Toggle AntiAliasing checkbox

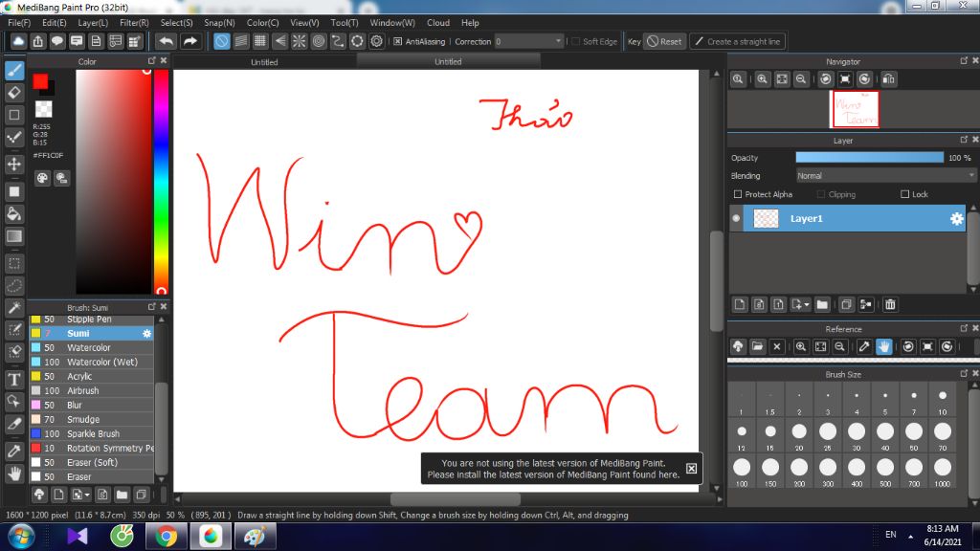(x=397, y=41)
